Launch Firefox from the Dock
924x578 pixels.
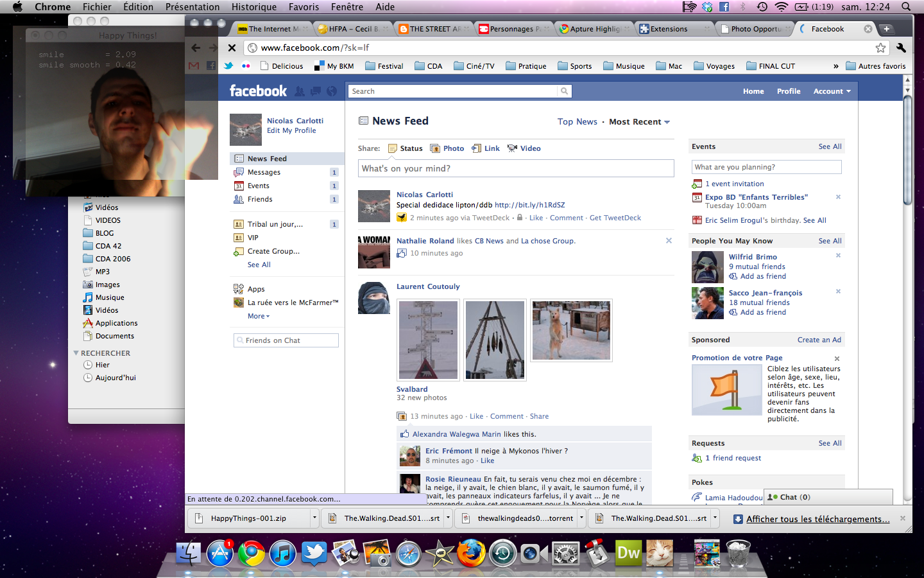470,553
